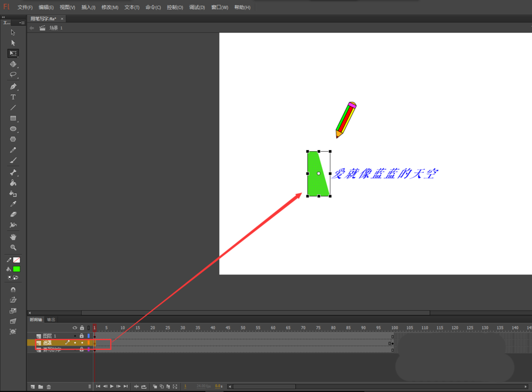Create a new layer folder
Screen dimensions: 532x392
click(x=40, y=387)
